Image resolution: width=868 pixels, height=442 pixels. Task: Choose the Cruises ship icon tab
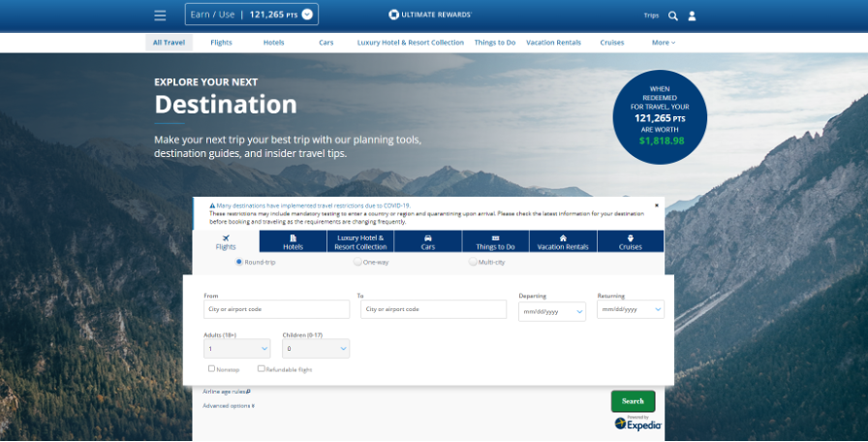(631, 241)
